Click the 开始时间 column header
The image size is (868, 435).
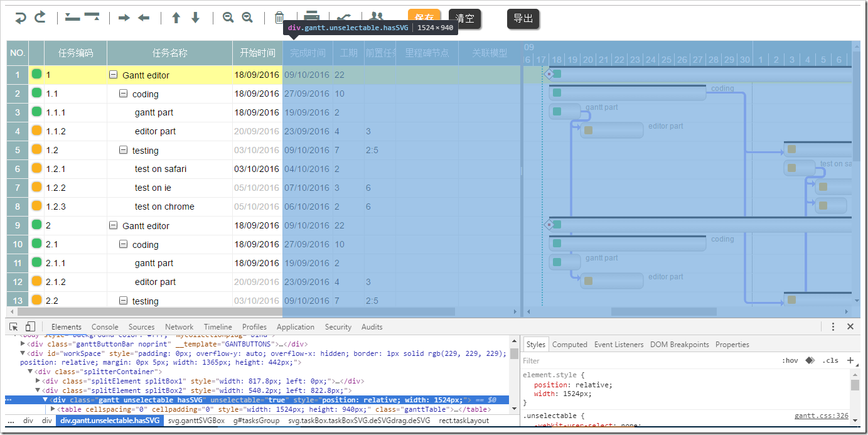click(257, 53)
